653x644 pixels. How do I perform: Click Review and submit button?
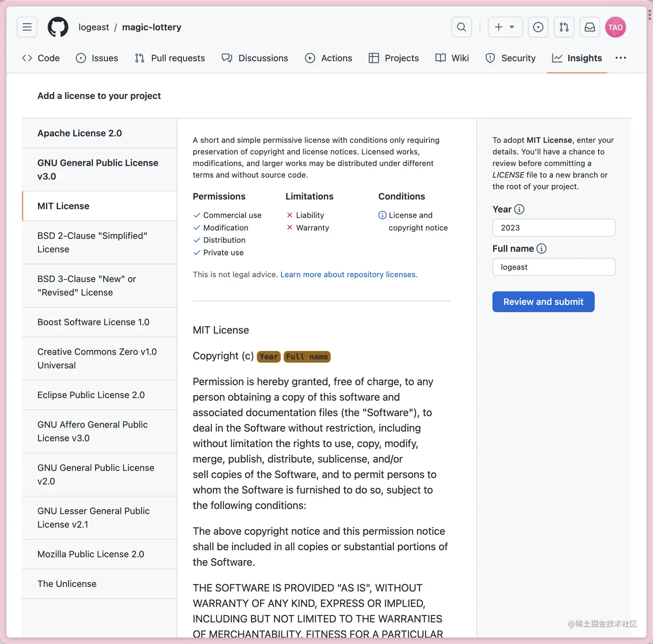tap(543, 302)
